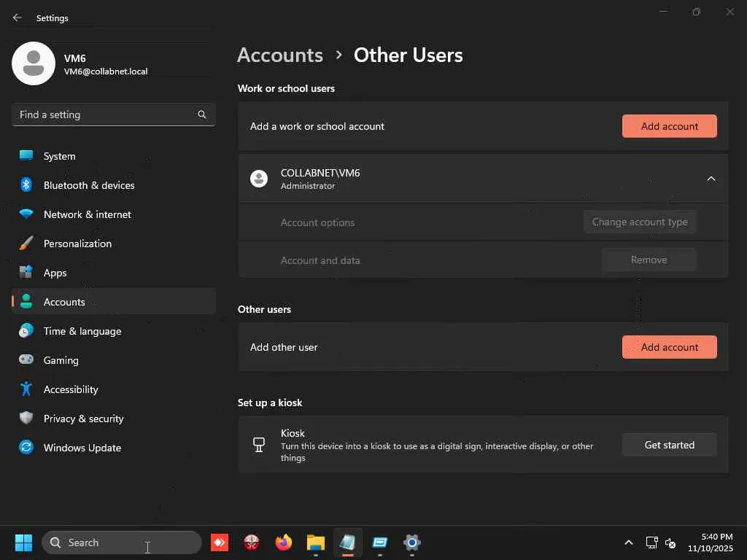
Task: Go to Personalization settings
Action: pyautogui.click(x=77, y=244)
